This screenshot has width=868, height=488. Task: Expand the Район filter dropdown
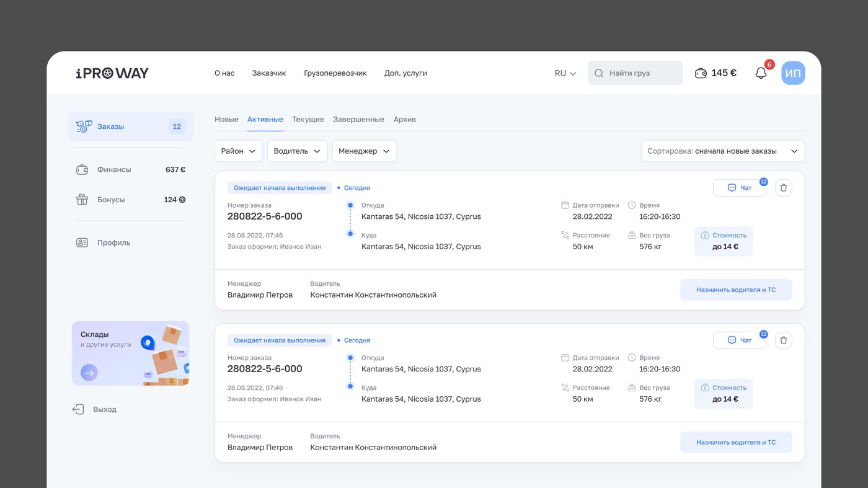(239, 151)
